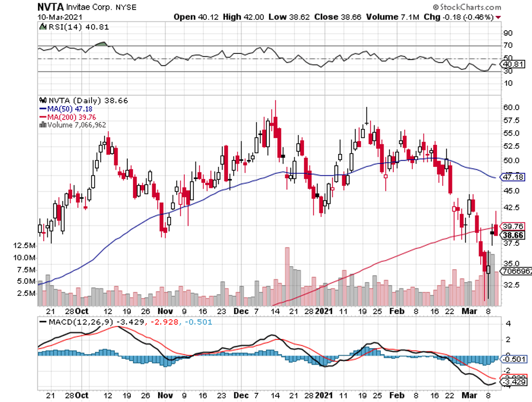Click the red down-triangle after Chg value

point(498,17)
